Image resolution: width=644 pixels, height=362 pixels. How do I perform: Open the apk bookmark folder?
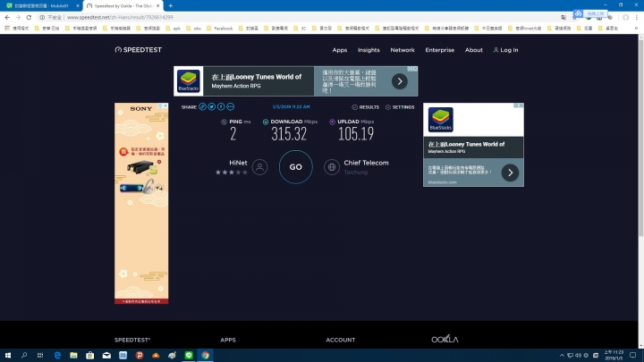174,29
